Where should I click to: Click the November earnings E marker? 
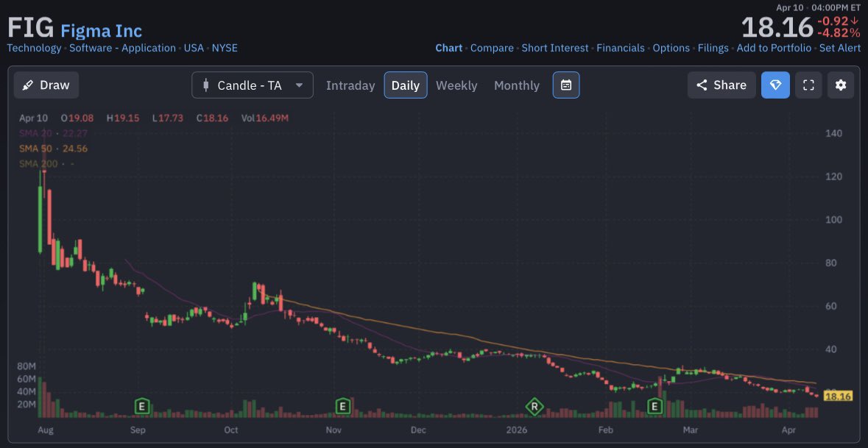(342, 407)
